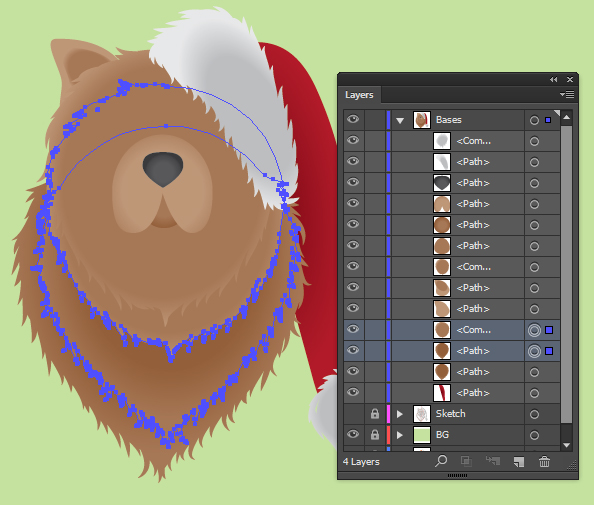Click the lock icon on Sketch layer
Viewport: 594px width, 505px height.
point(375,414)
